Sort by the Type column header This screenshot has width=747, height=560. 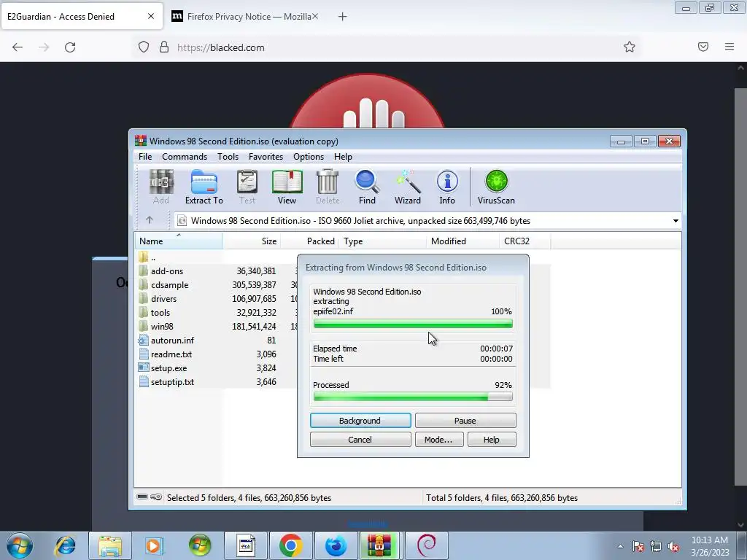click(382, 241)
